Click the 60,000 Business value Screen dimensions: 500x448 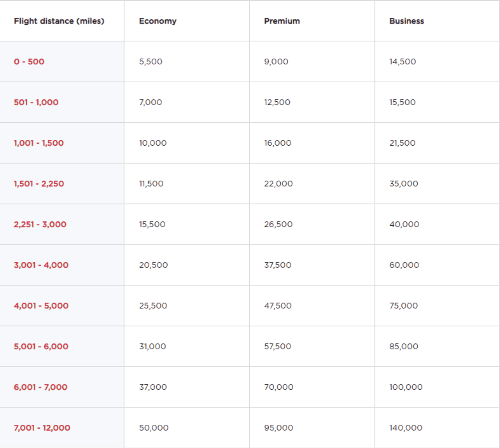tap(404, 265)
